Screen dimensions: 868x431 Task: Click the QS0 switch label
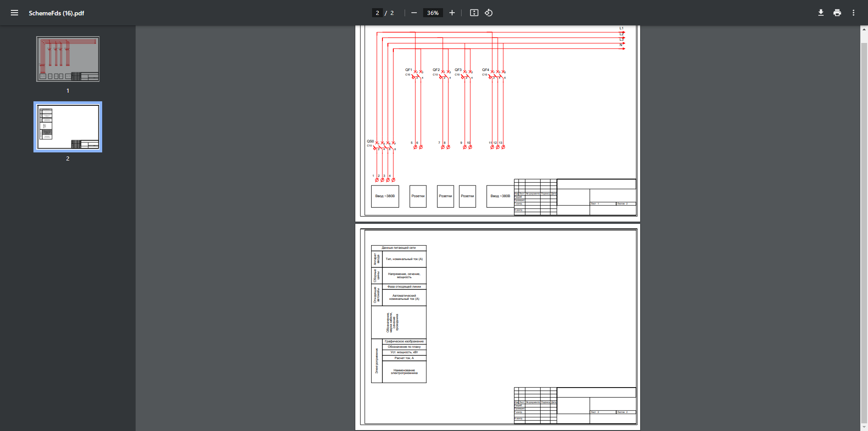tap(370, 141)
